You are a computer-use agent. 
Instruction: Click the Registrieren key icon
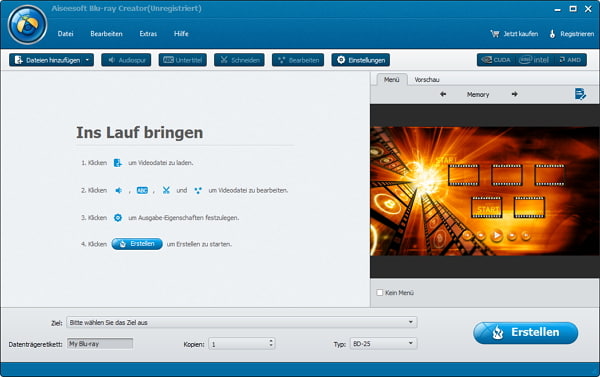pos(552,34)
